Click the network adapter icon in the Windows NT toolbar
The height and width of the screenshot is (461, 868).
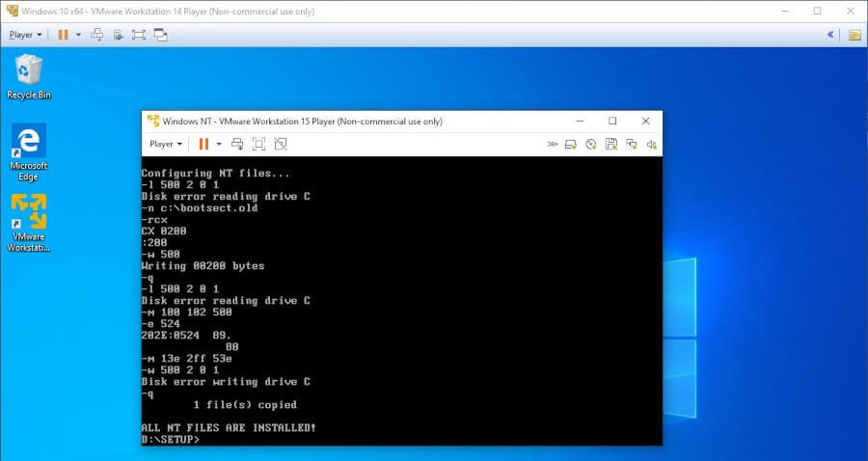[x=632, y=145]
